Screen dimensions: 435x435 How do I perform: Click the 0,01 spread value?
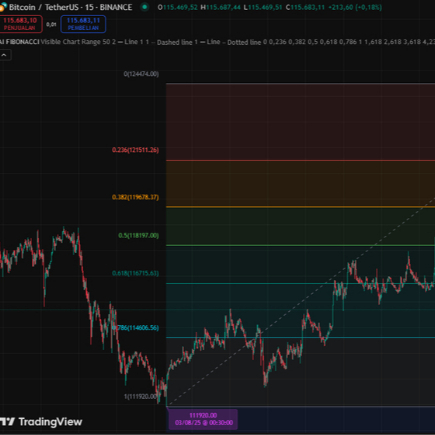point(51,24)
